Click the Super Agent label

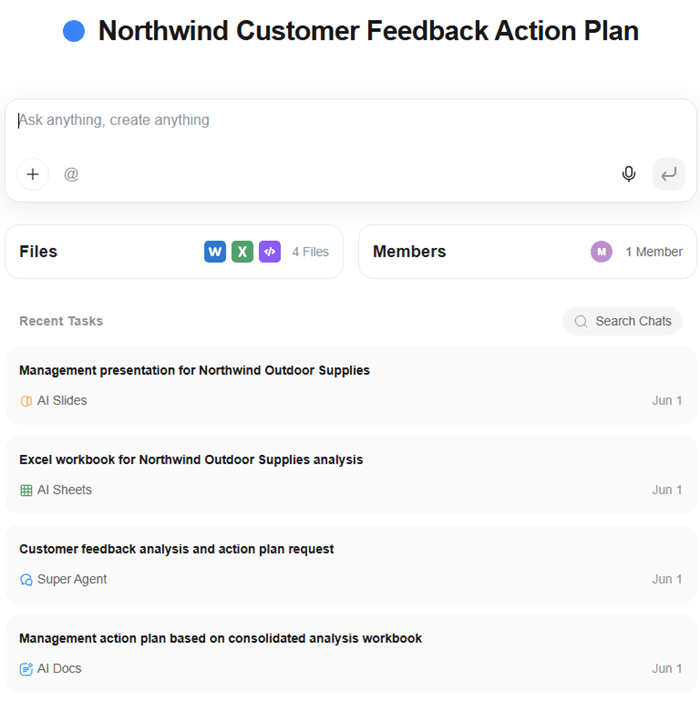point(72,579)
